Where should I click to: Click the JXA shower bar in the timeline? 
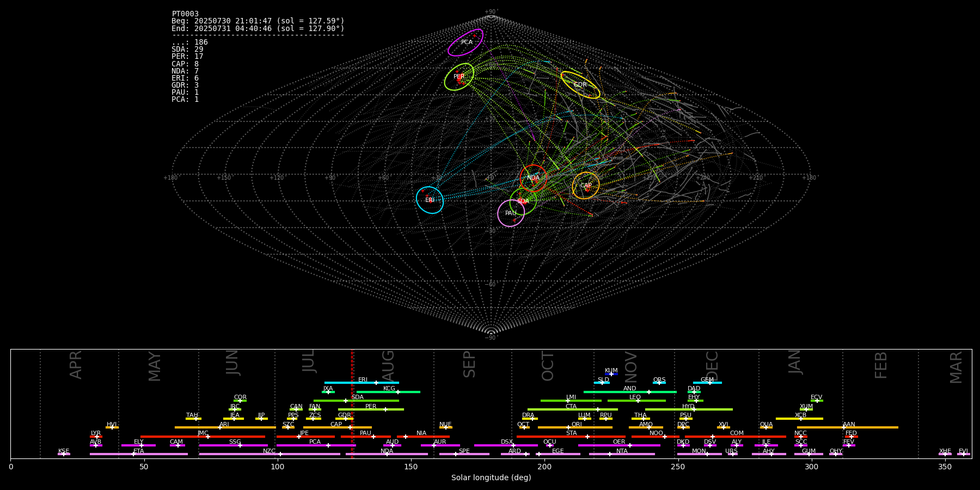[x=328, y=392]
